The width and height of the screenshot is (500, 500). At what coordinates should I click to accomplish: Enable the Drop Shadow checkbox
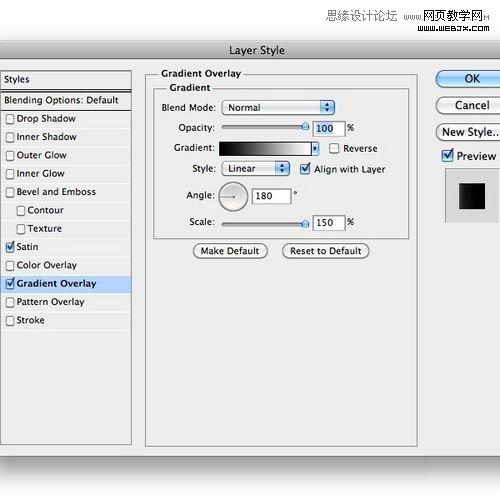[x=10, y=119]
